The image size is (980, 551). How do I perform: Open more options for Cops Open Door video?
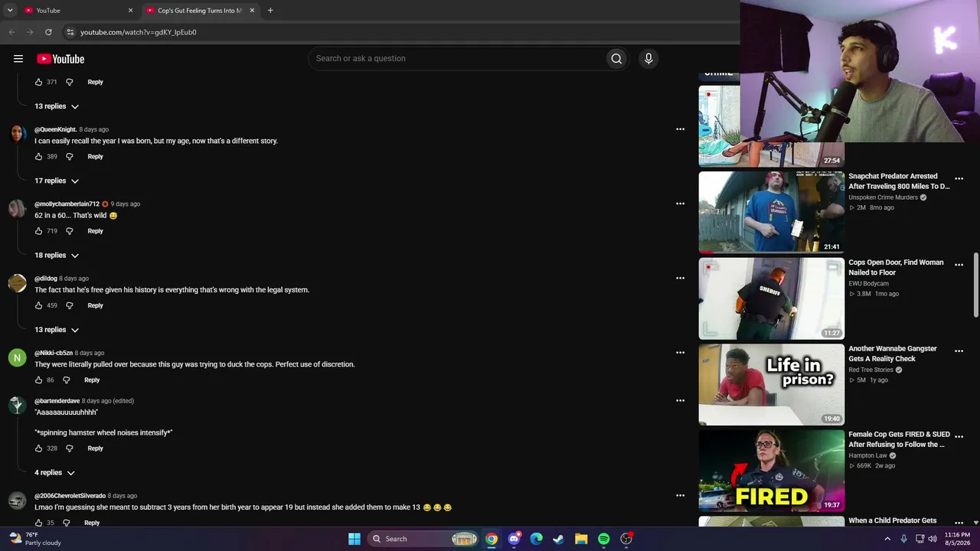(x=959, y=265)
